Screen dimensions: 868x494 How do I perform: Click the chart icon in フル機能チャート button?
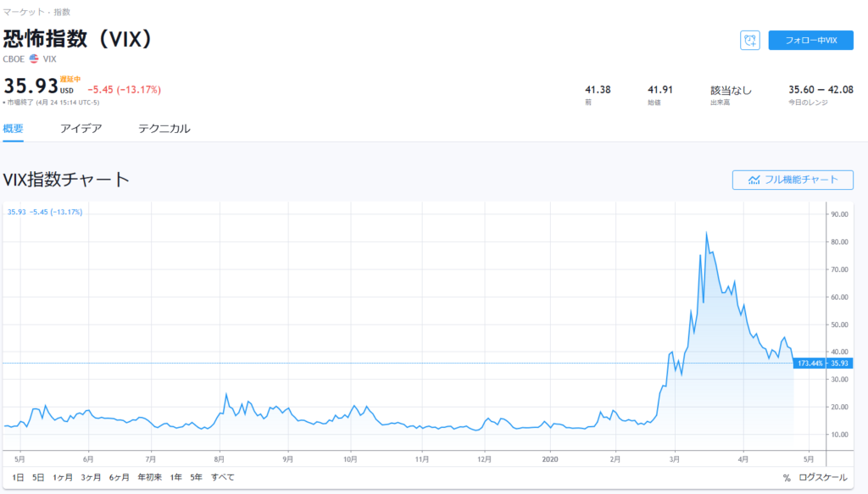point(754,180)
